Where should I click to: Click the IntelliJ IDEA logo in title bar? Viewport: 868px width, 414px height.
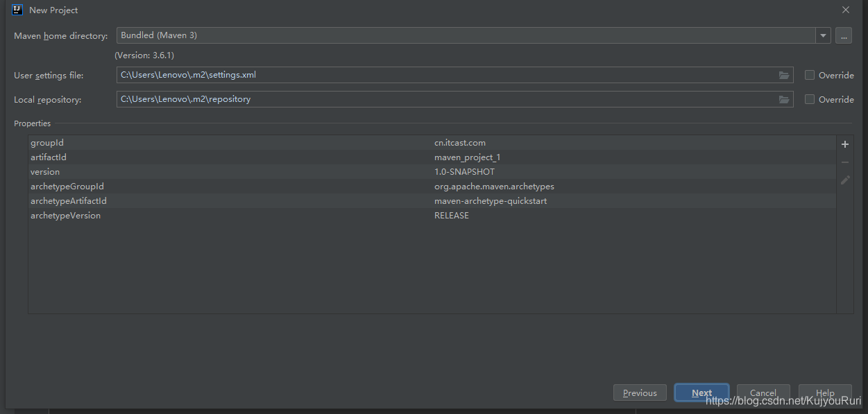17,10
